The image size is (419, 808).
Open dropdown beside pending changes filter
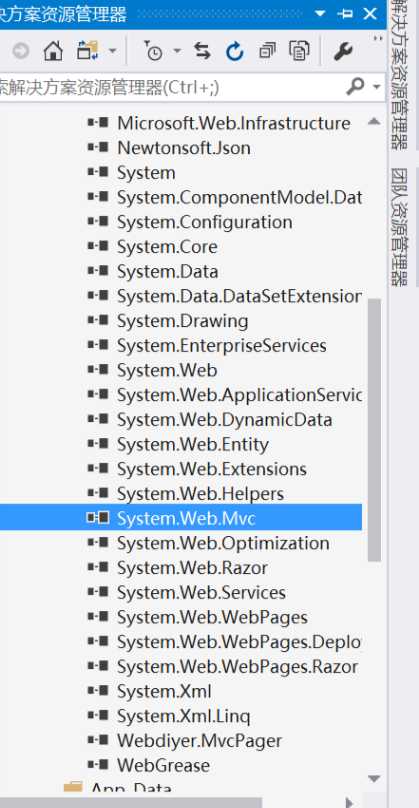tap(177, 51)
